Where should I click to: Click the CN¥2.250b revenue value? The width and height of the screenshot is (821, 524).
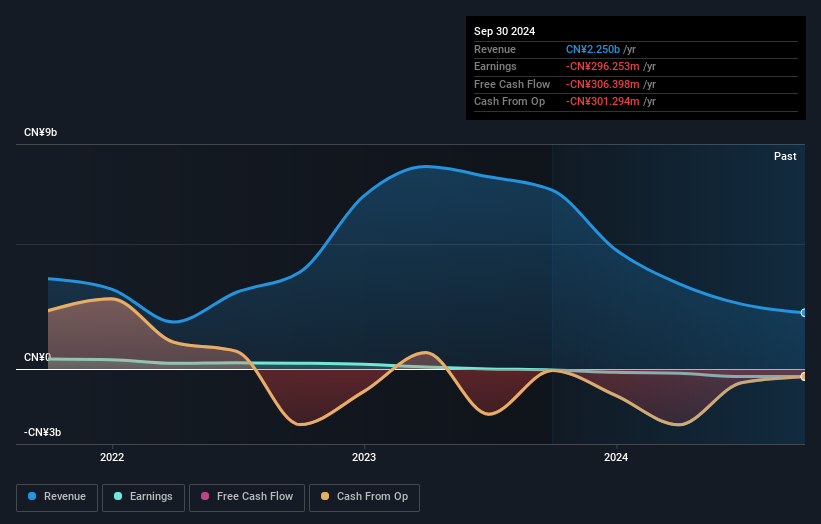click(593, 49)
